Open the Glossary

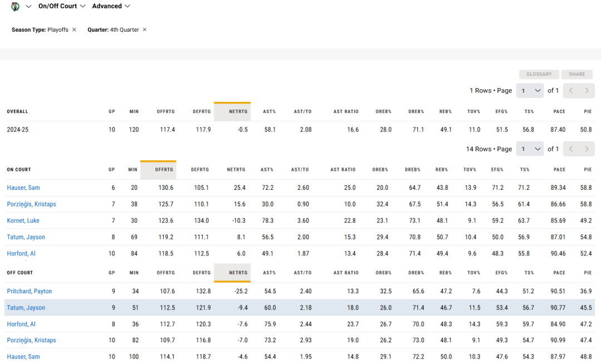539,75
